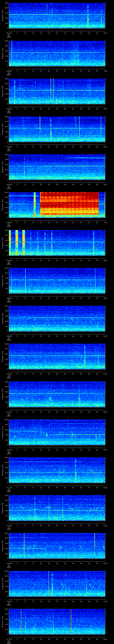Select the spectrogram panel starting at 6:08:00
114x644 pixels.
(57, 280)
